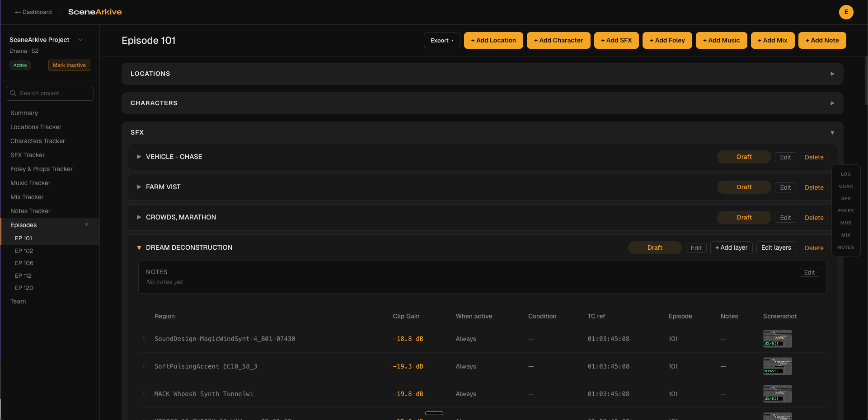Screen dimensions: 868x420
Task: Click Add SFX button
Action: coord(616,40)
